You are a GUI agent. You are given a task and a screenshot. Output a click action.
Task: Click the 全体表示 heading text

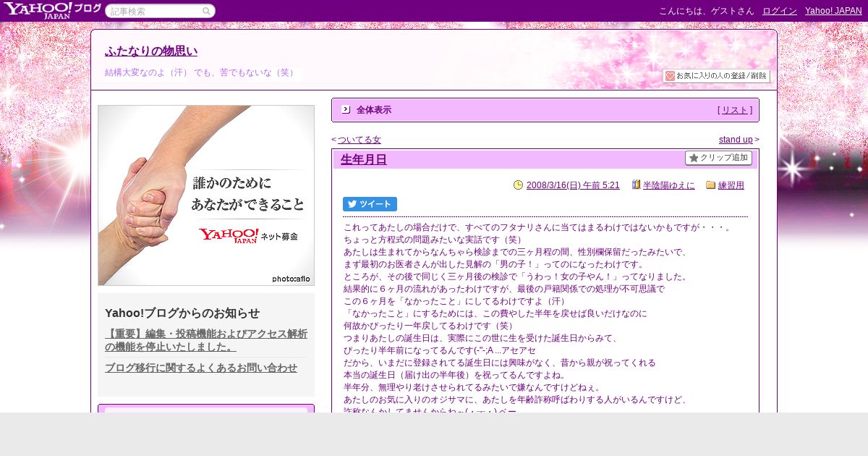pyautogui.click(x=374, y=110)
